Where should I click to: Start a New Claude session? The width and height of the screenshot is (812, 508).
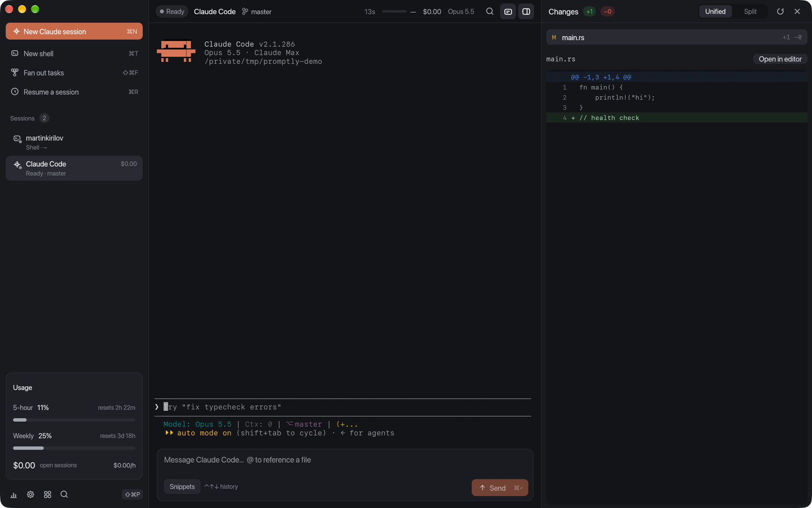tap(74, 31)
